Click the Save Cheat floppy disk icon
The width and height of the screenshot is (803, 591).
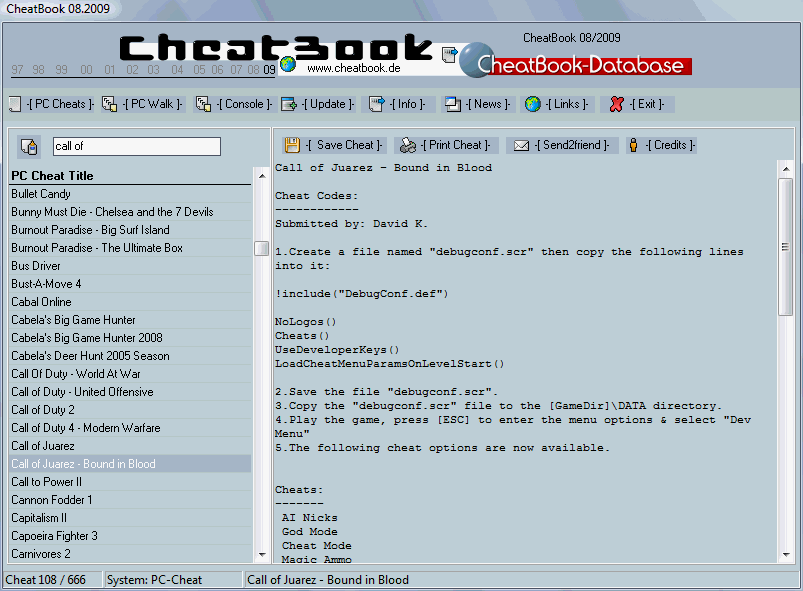coord(292,145)
